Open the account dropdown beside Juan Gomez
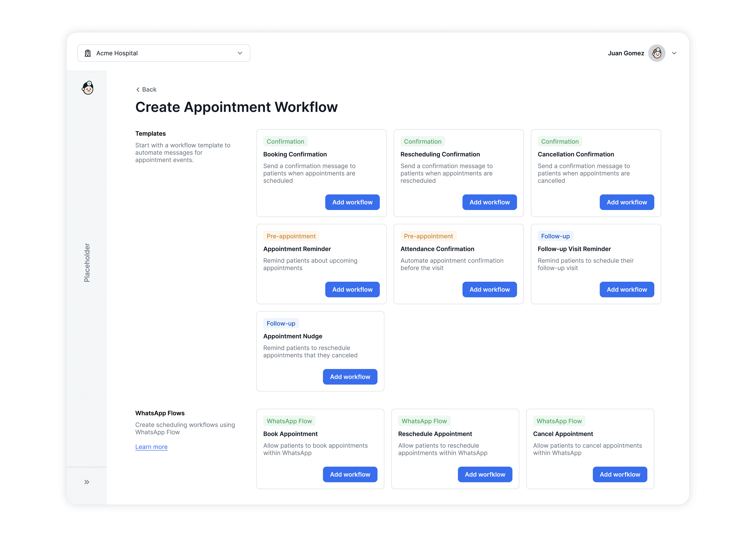The image size is (756, 537). coord(674,53)
